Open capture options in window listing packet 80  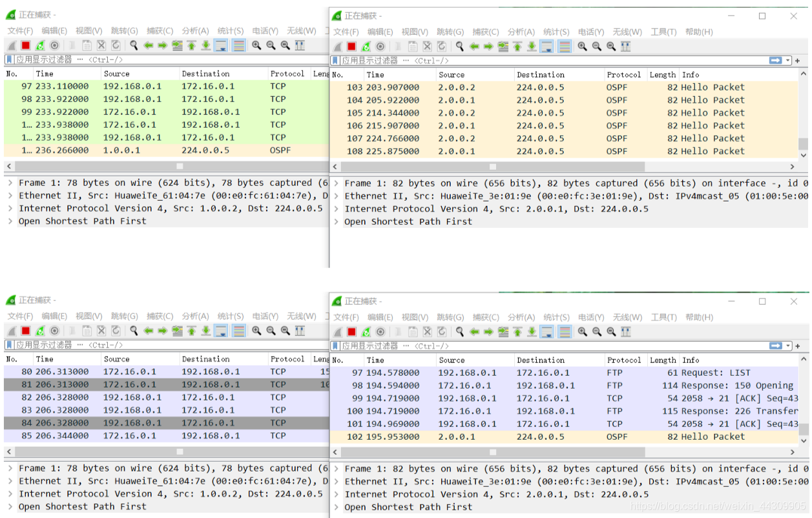pos(54,331)
